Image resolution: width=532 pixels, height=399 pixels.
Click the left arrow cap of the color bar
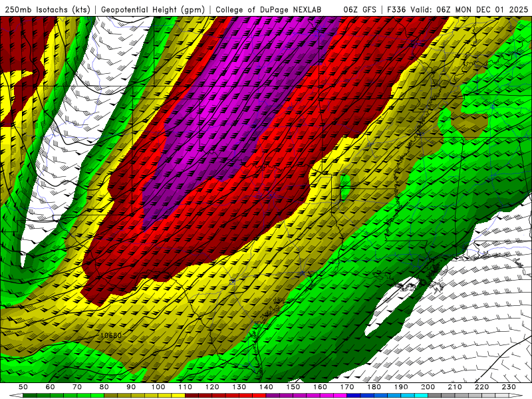16,395
